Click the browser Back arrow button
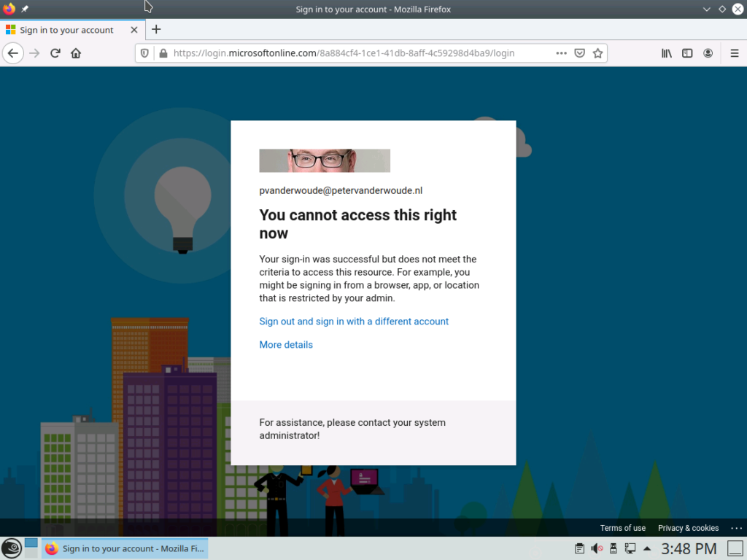The image size is (747, 560). 12,53
